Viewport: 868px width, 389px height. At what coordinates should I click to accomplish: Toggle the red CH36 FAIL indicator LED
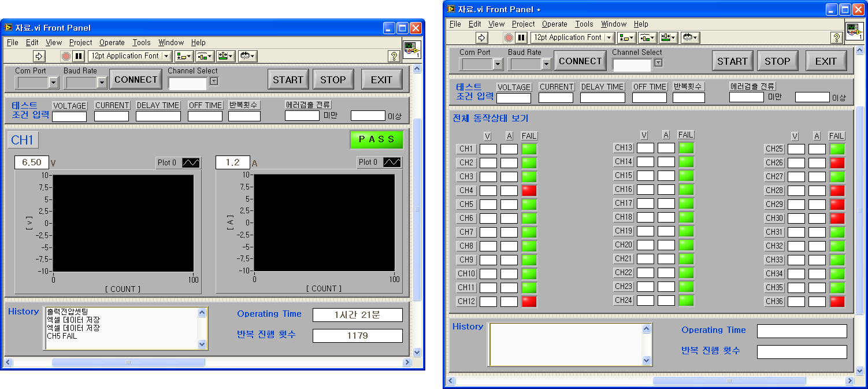pos(837,301)
